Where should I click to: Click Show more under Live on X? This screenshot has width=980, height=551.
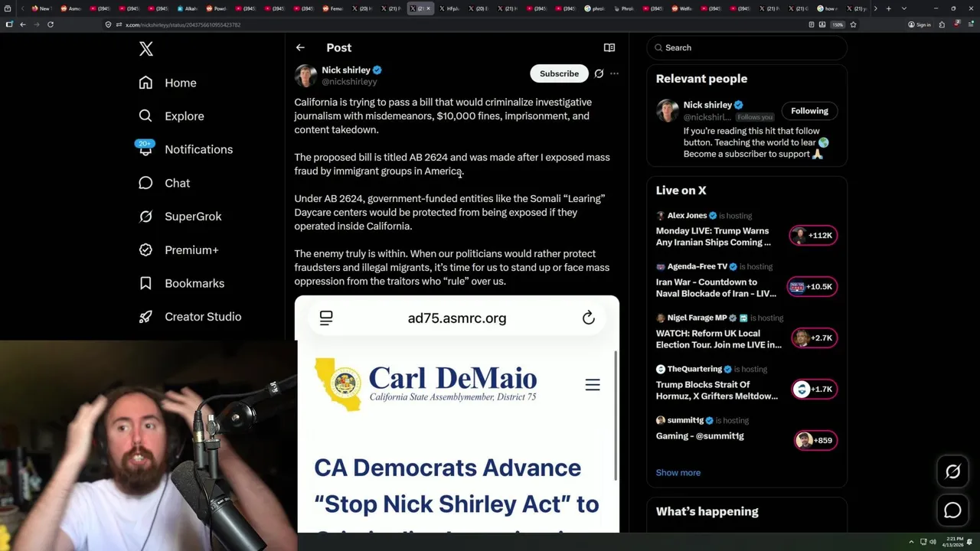[x=678, y=472]
